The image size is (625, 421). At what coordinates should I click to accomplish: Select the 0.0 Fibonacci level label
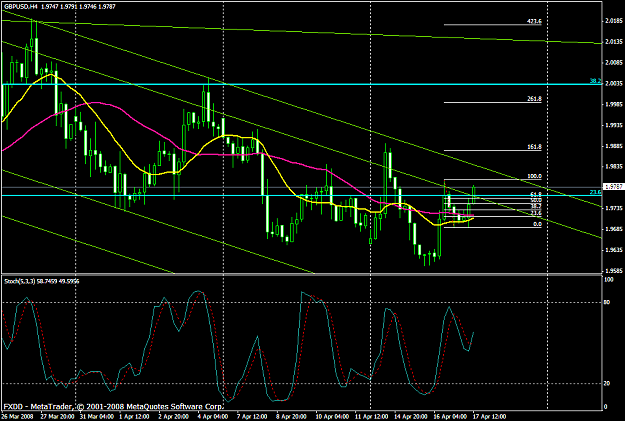click(537, 224)
